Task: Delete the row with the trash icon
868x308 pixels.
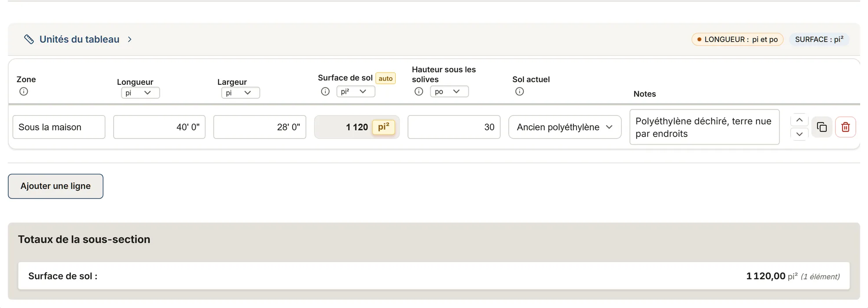Action: 845,127
